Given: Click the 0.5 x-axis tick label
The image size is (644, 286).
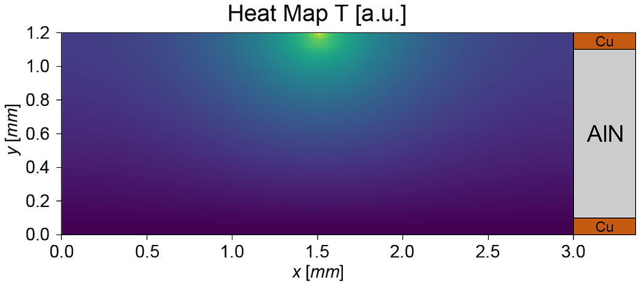Looking at the screenshot, I should pos(147,251).
